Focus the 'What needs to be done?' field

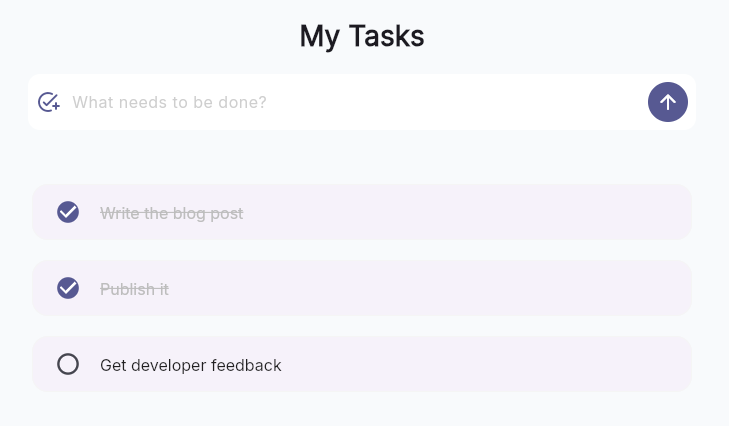click(350, 102)
